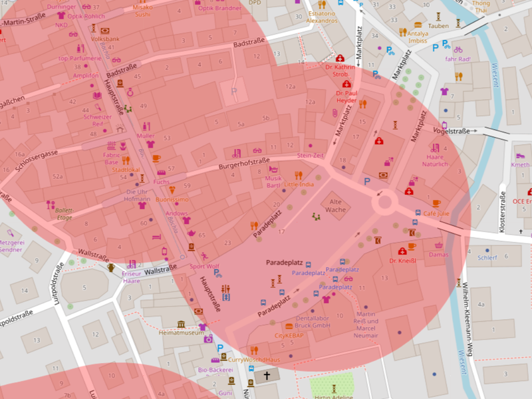Select the camera icon below Heimatmuseum
The height and width of the screenshot is (399, 532).
(x=208, y=338)
